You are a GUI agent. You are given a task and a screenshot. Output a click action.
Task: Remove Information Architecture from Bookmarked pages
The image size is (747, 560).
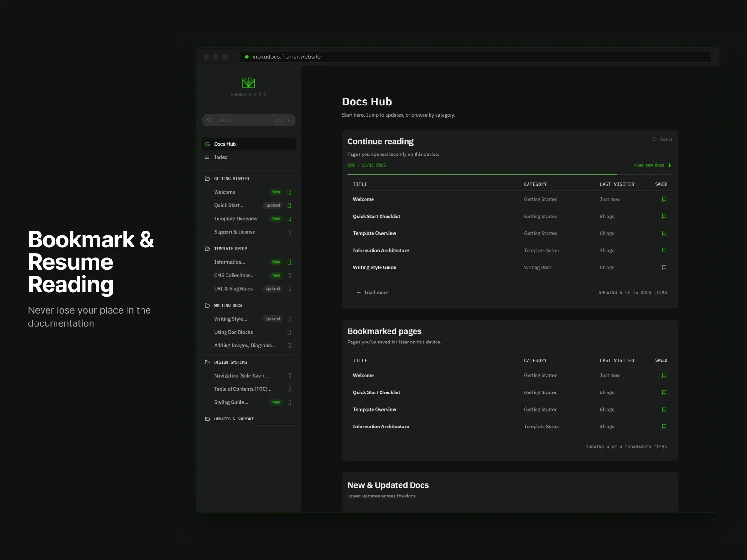click(664, 427)
